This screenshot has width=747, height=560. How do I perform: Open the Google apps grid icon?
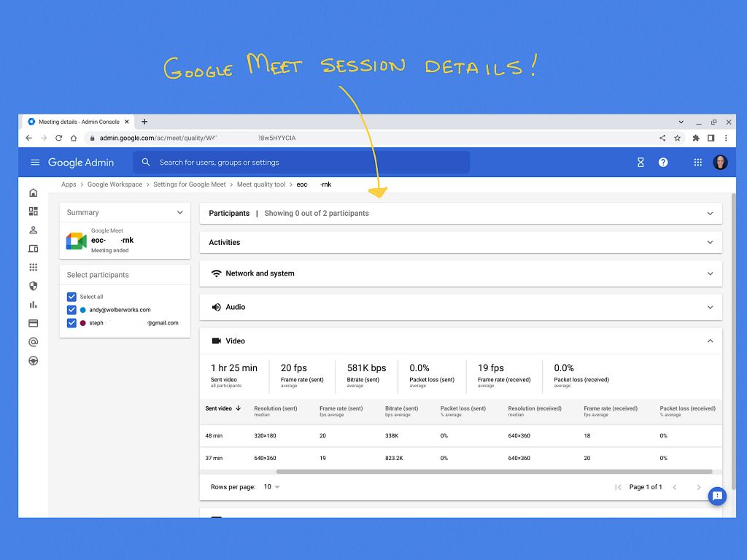coord(697,163)
